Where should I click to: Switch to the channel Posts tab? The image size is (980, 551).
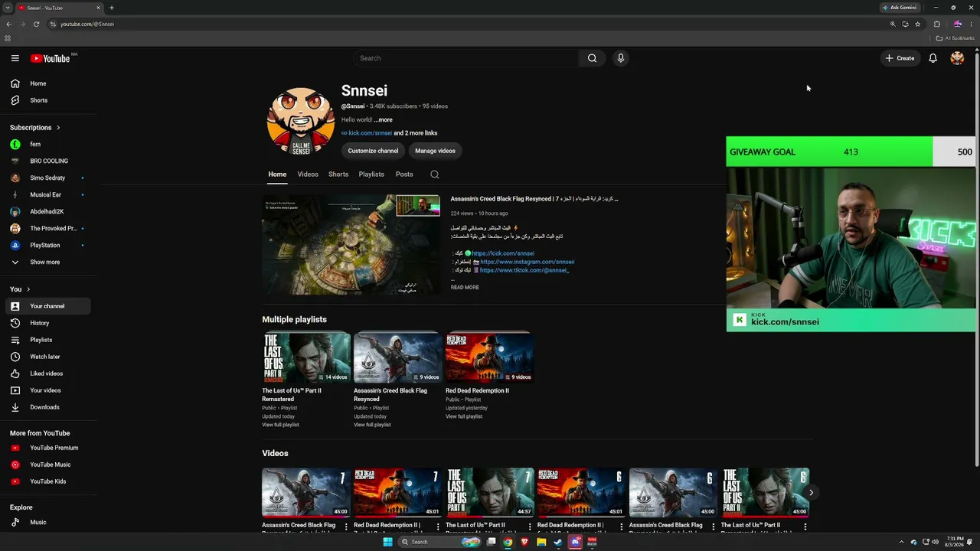point(404,174)
